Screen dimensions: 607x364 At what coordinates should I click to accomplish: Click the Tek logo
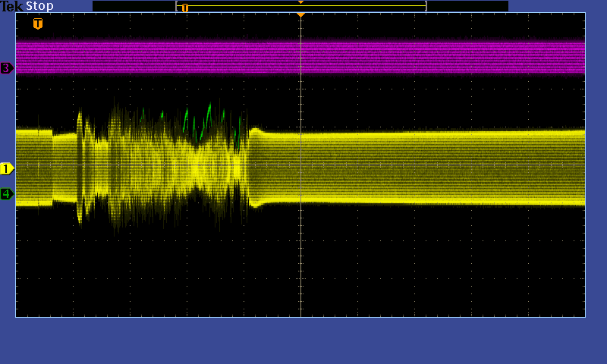[12, 6]
